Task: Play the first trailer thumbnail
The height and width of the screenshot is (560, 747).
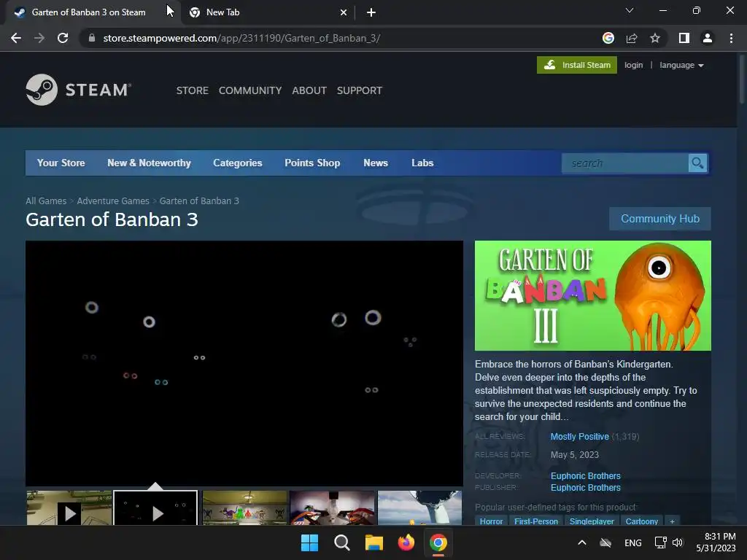Action: coord(69,508)
